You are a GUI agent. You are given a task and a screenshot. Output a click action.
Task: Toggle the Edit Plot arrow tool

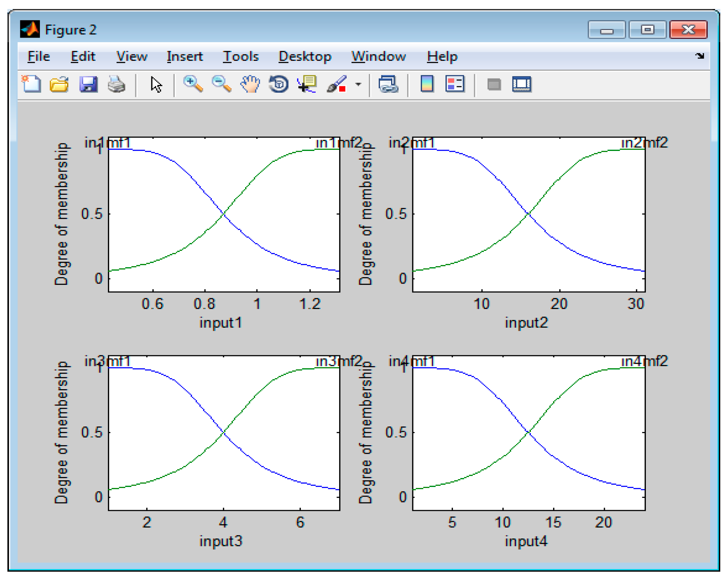(156, 84)
